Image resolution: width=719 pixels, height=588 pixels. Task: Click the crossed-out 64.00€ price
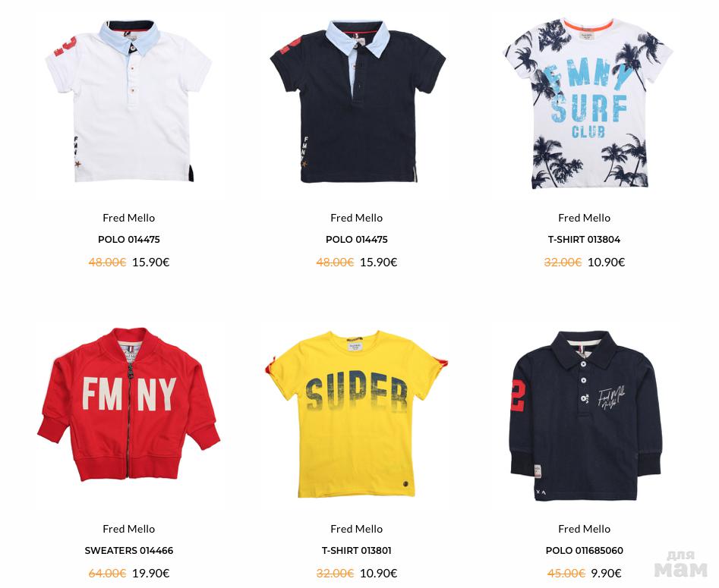tap(107, 574)
